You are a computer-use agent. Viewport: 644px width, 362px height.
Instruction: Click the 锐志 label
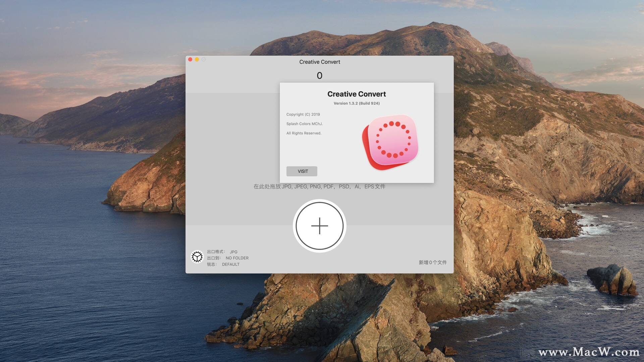(212, 264)
